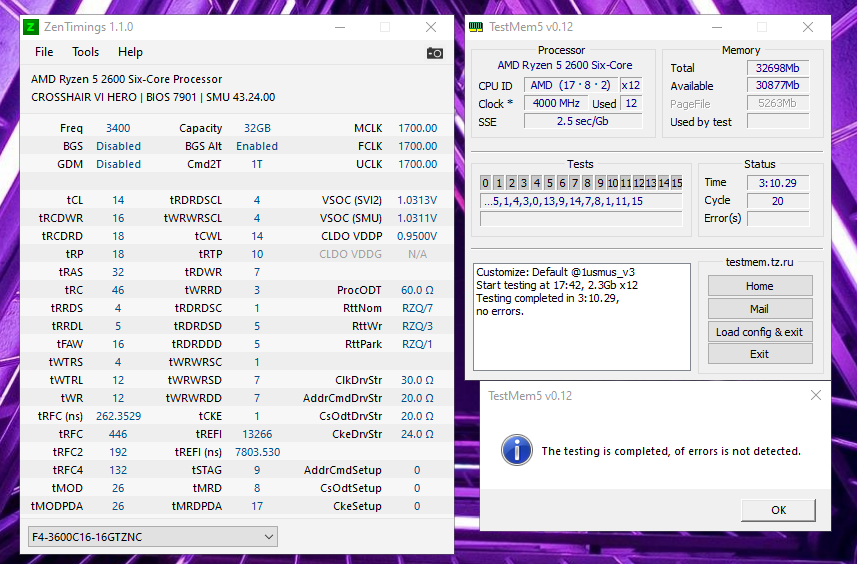Click the tRC value 46
The width and height of the screenshot is (857, 564).
[118, 290]
